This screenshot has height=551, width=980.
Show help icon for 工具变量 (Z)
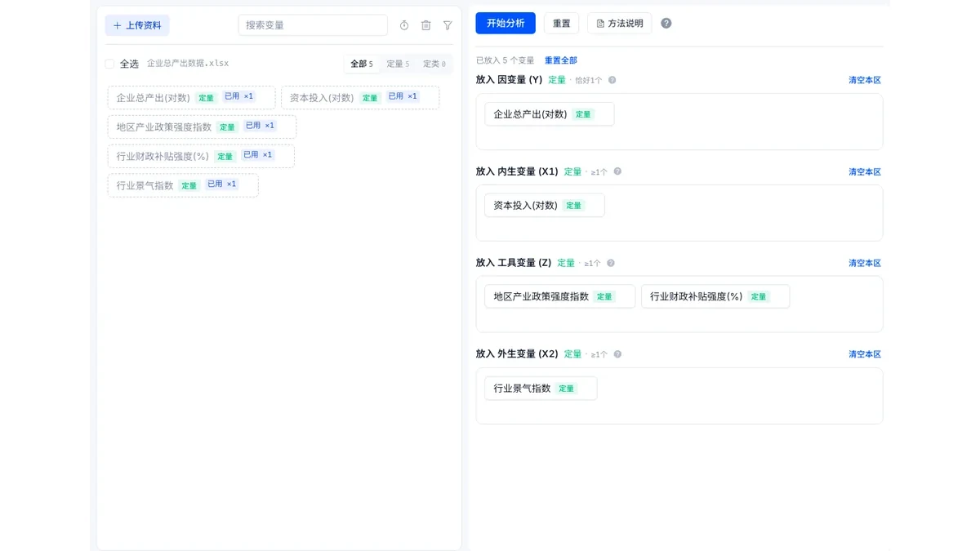tap(611, 263)
